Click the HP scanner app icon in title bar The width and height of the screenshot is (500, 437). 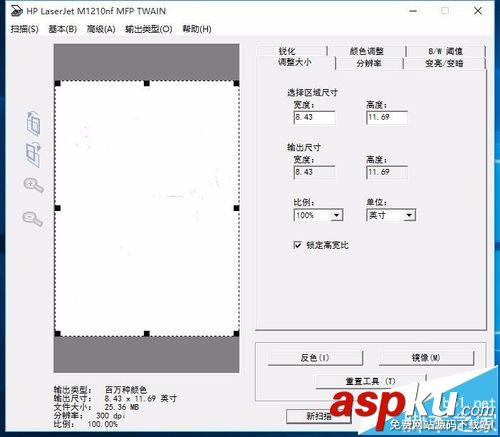click(16, 11)
